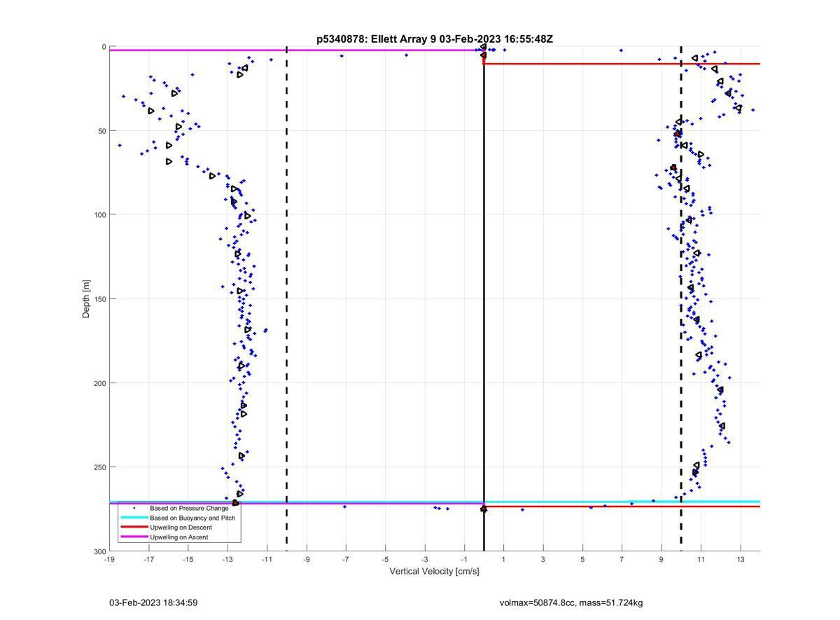The width and height of the screenshot is (840, 620).
Task: Click the red line swatch in legend
Action: (134, 527)
